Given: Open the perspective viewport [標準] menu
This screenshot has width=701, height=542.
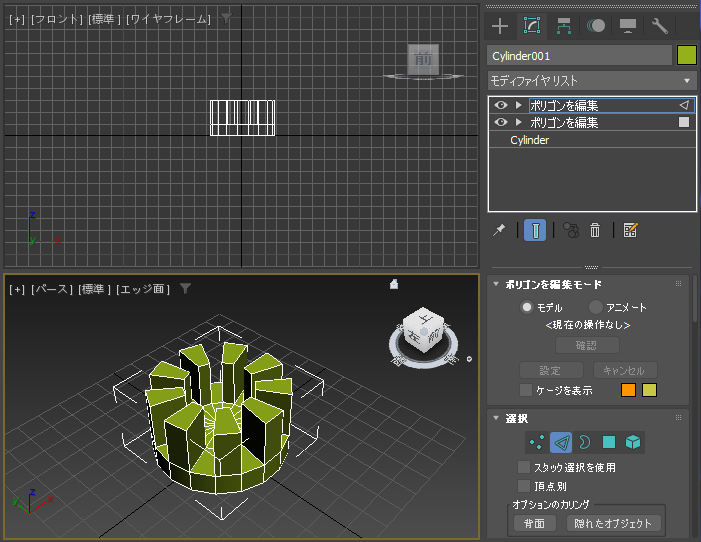Looking at the screenshot, I should pos(94,289).
